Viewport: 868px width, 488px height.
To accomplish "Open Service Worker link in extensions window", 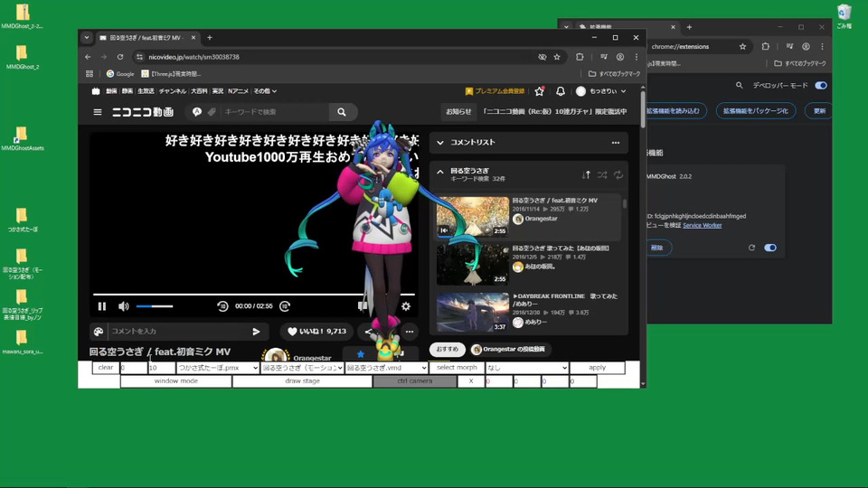I will pyautogui.click(x=702, y=225).
